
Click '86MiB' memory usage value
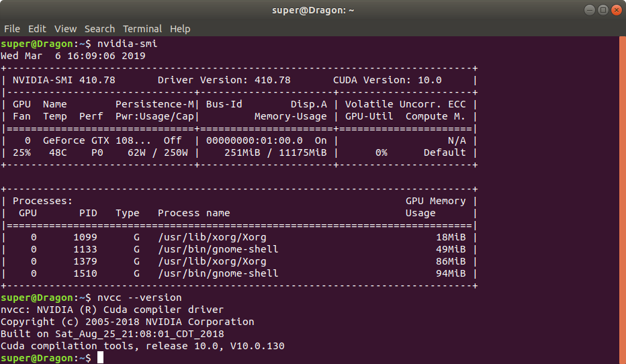pos(451,261)
